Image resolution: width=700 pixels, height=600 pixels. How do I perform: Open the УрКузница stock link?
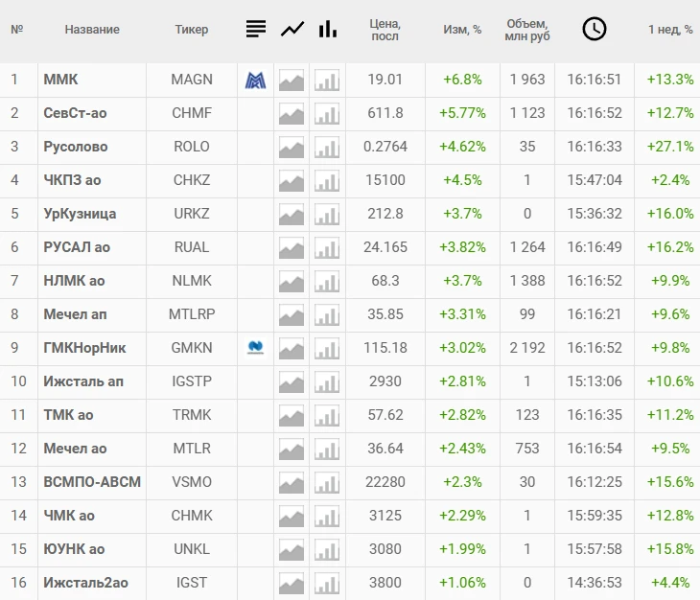[x=80, y=214]
